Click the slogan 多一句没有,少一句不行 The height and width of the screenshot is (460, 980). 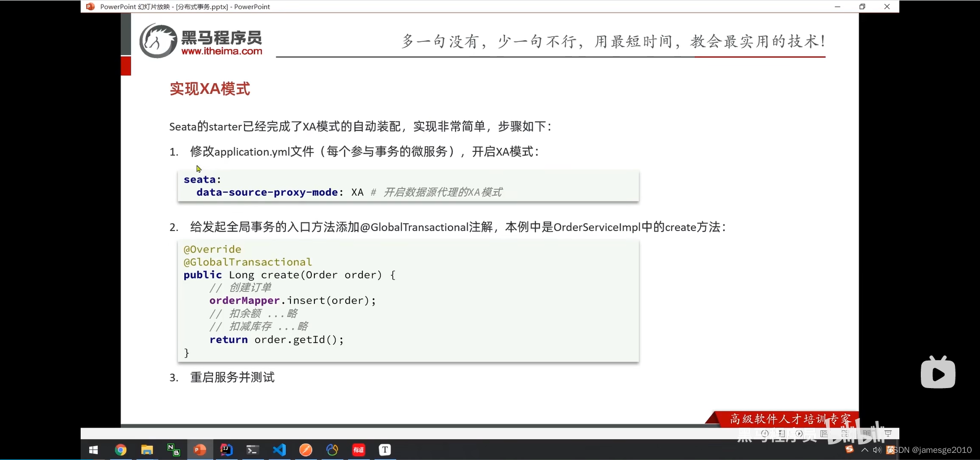click(491, 41)
